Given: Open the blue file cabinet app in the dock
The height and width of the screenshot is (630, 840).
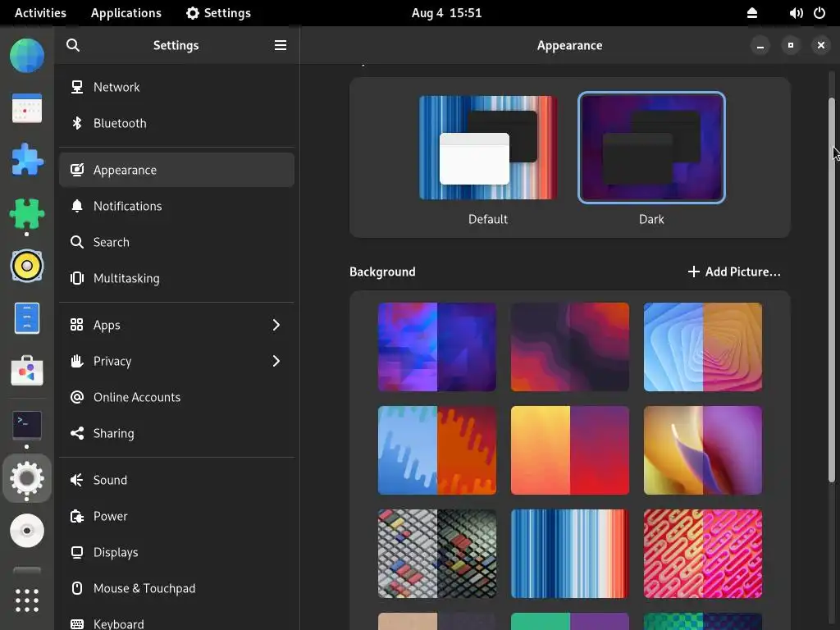Looking at the screenshot, I should click(x=27, y=318).
